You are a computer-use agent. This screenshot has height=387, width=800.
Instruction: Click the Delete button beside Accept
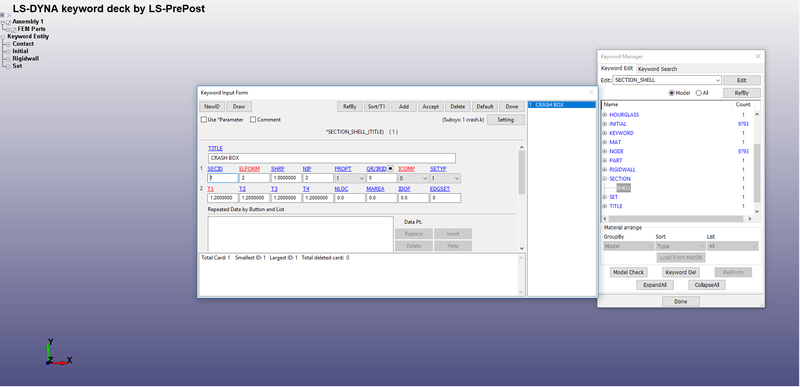[458, 107]
